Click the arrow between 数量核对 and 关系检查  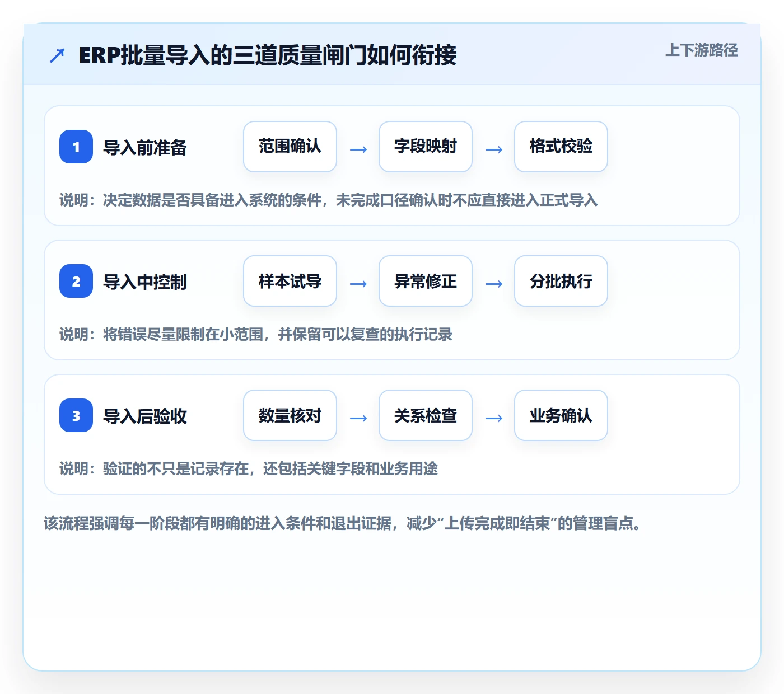coord(358,418)
